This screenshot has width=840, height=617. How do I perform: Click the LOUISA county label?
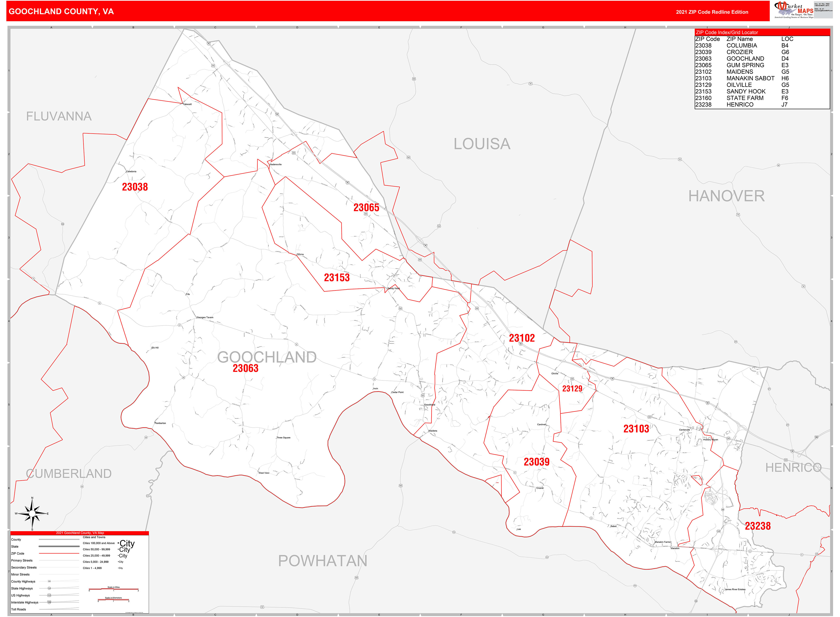[x=482, y=144]
